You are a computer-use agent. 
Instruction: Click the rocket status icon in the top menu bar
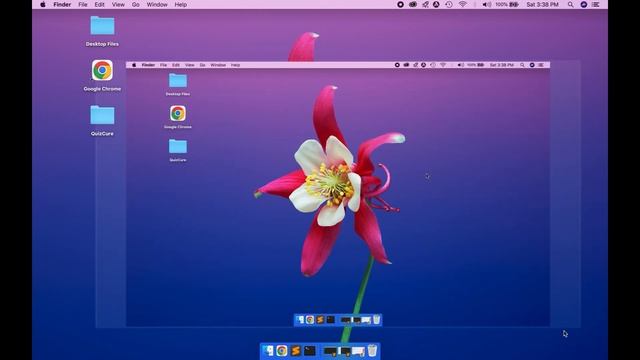point(425,4)
